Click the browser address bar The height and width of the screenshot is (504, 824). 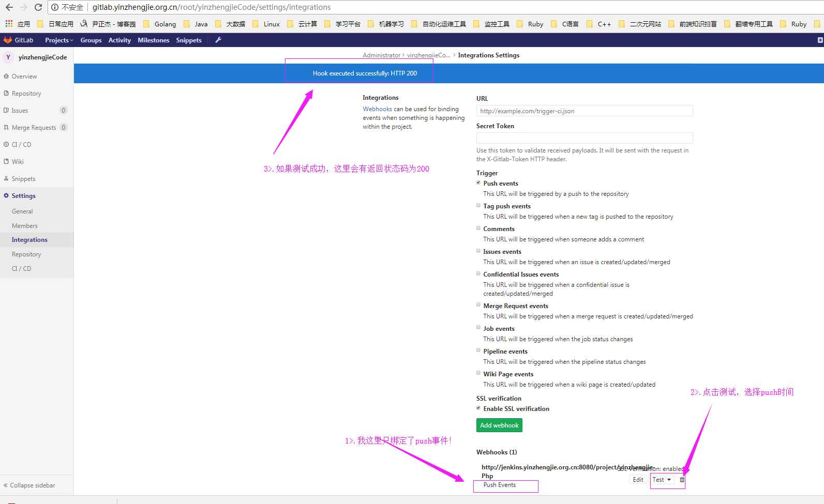tap(435, 7)
